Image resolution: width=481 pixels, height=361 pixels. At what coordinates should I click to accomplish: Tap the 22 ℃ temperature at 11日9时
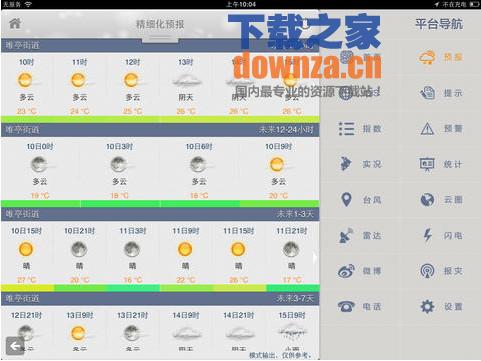pyautogui.click(x=186, y=280)
